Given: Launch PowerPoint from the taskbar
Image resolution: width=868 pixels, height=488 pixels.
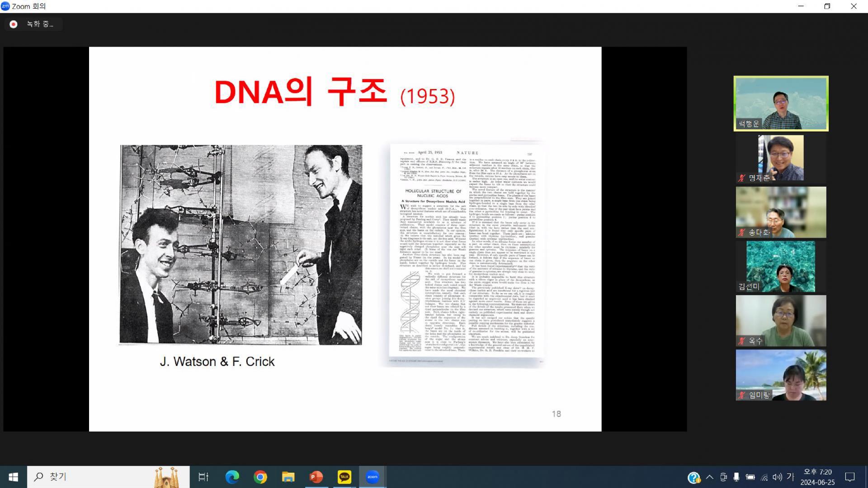Looking at the screenshot, I should click(x=316, y=476).
